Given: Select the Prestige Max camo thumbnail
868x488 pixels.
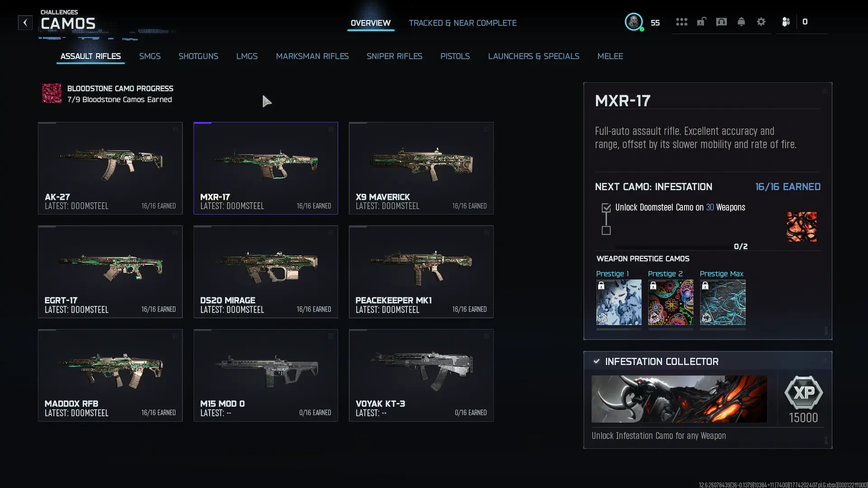Looking at the screenshot, I should 723,302.
